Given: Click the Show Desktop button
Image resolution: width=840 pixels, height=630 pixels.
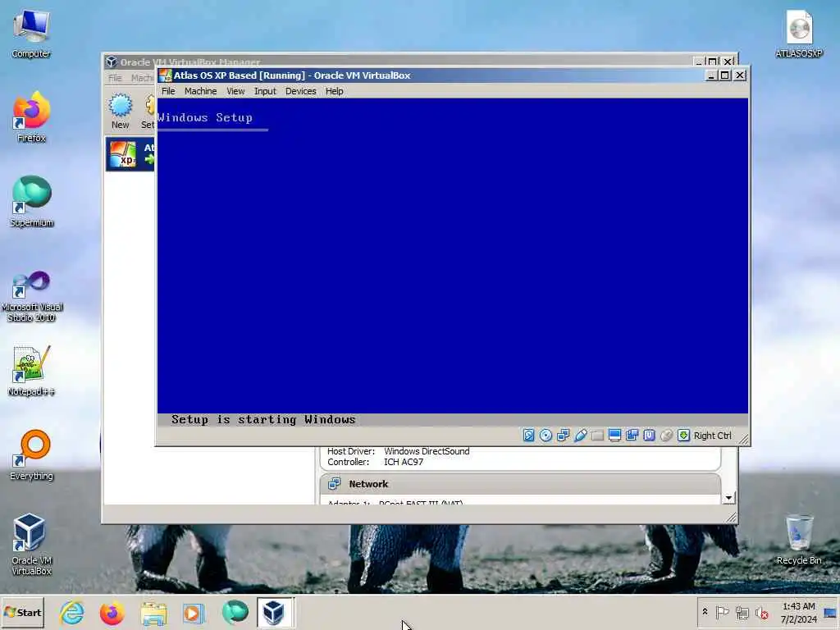Looking at the screenshot, I should pos(830,612).
